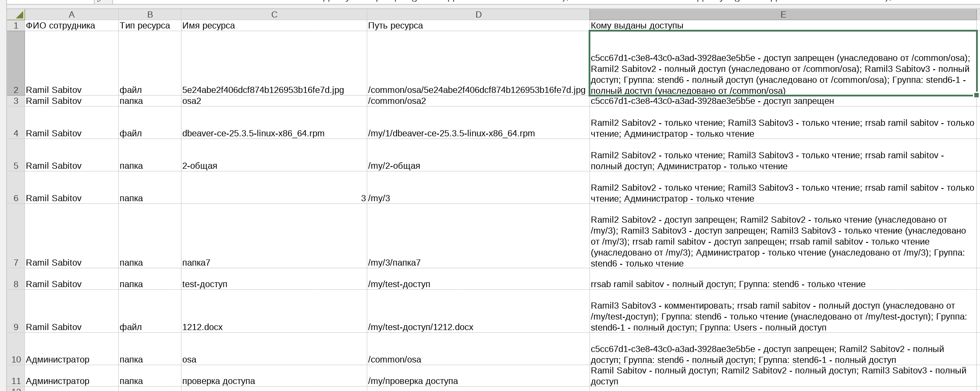Screen dimensions: 980x391
Task: Select the '/my/3/папка7' path cell
Action: [x=478, y=236]
